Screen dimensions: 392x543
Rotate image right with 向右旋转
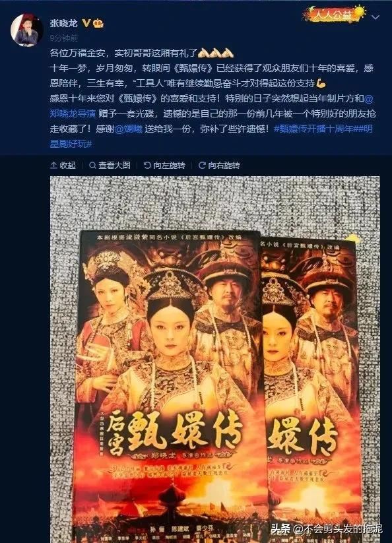tap(219, 165)
